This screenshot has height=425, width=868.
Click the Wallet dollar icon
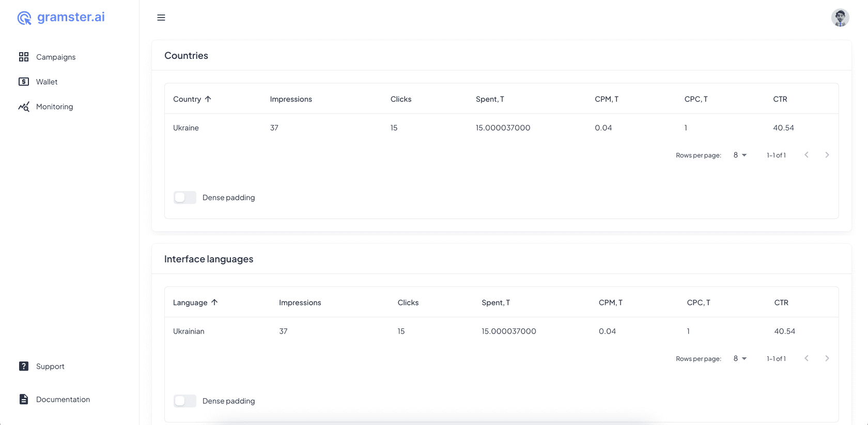click(x=24, y=82)
